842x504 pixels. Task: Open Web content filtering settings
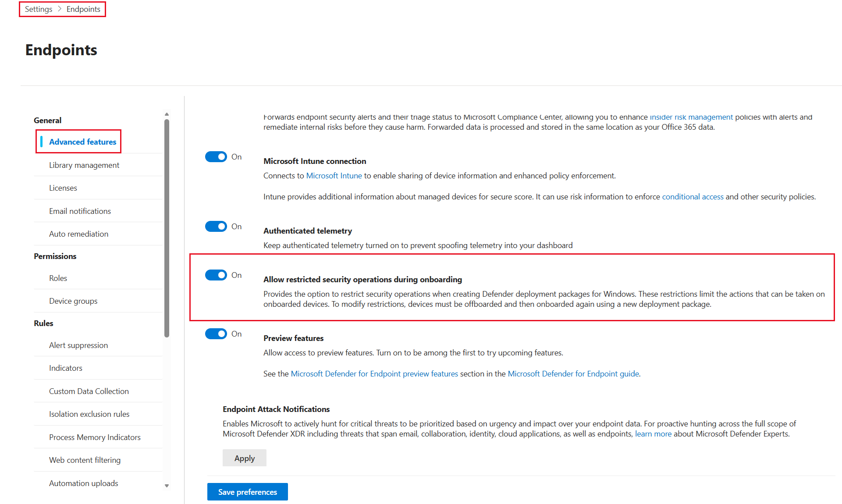(85, 460)
